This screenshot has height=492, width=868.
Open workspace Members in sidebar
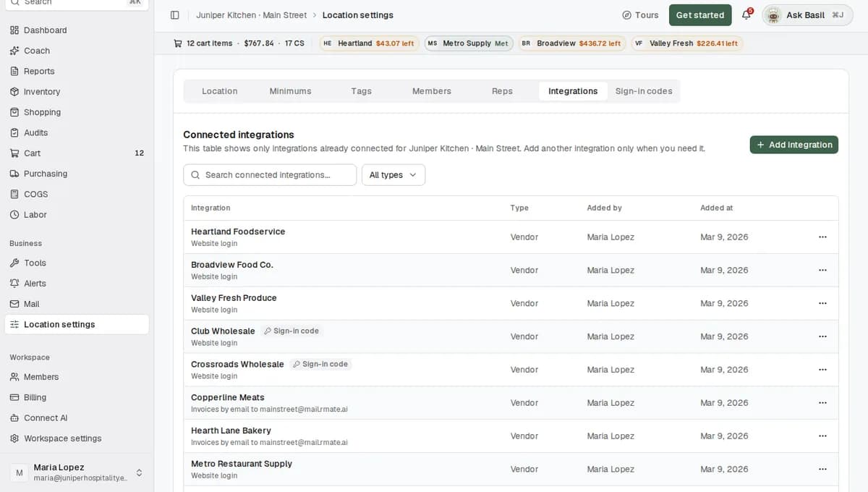click(x=77, y=377)
